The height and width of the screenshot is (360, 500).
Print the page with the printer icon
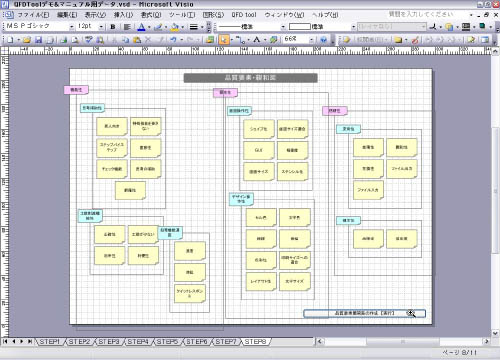pos(64,40)
